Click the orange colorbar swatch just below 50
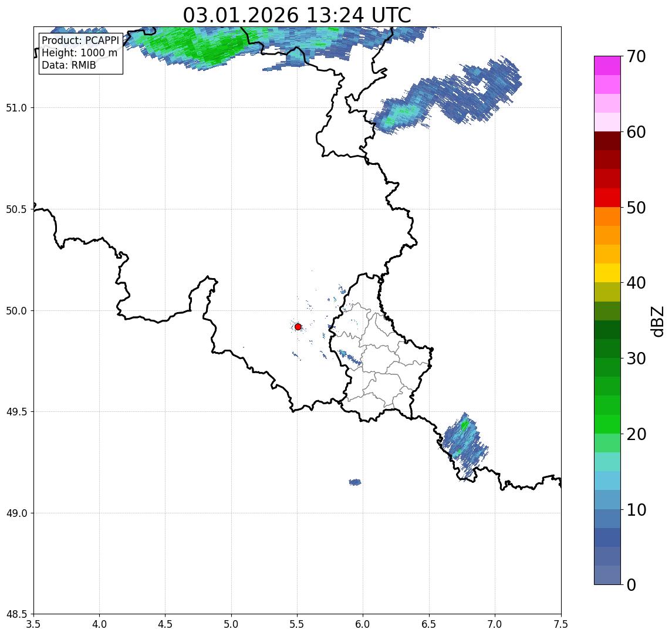The height and width of the screenshot is (636, 672). pos(607,217)
